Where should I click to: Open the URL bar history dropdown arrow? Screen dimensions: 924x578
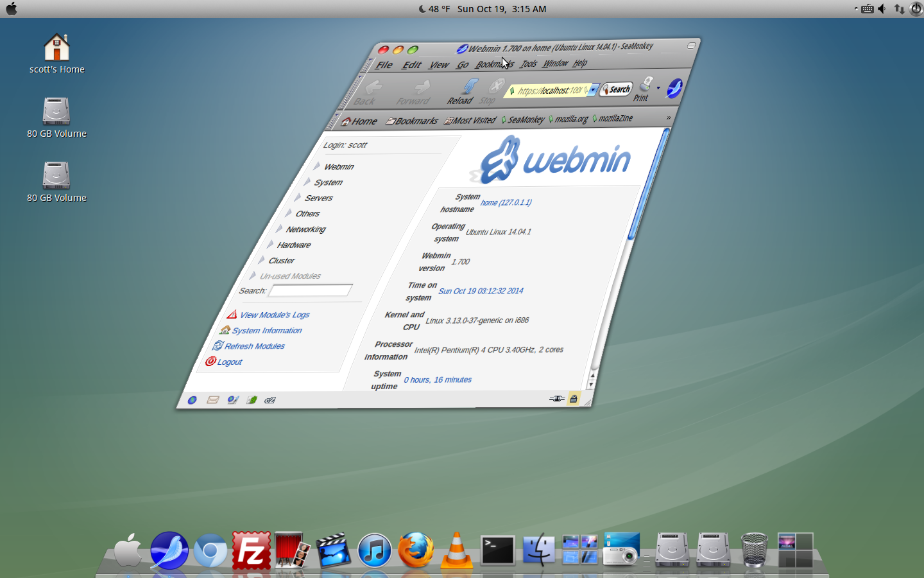pos(594,89)
